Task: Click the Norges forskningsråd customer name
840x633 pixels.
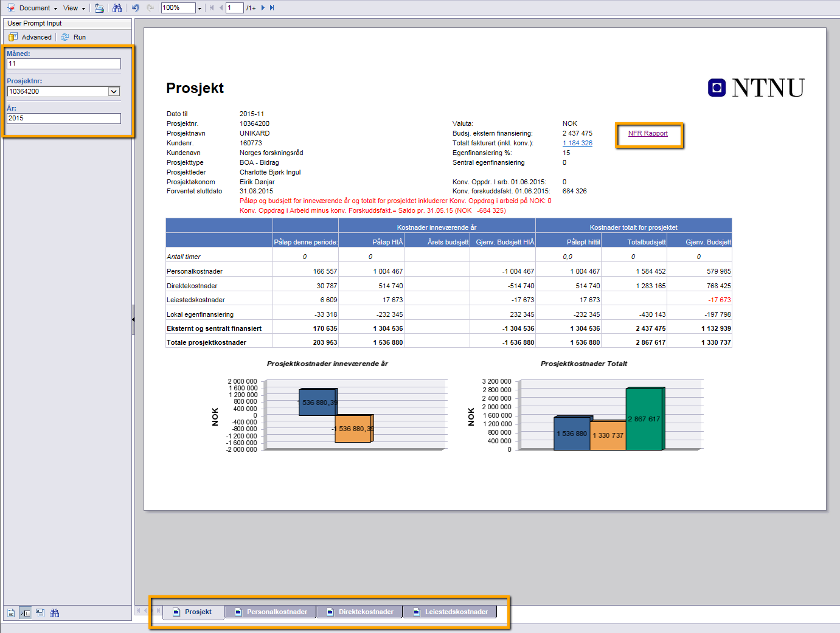Action: tap(271, 153)
